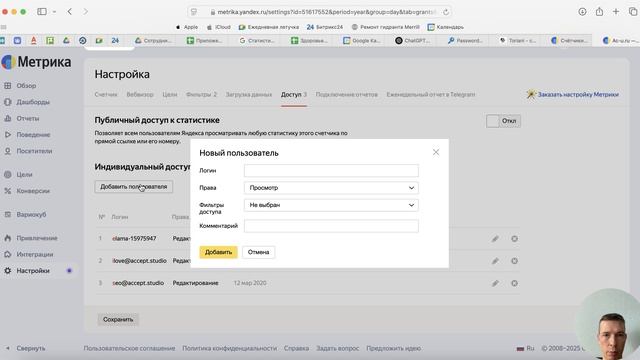The width and height of the screenshot is (640, 360).
Task: Edit user olama-15975947 with pencil icon
Action: pos(495,239)
